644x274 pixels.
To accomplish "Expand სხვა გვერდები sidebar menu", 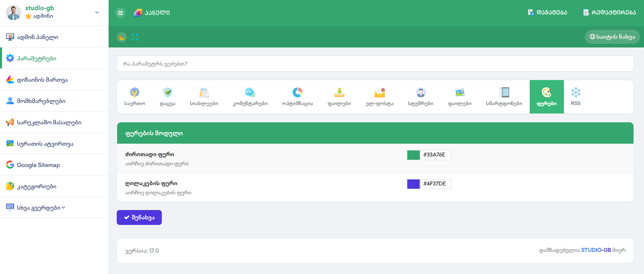I will 40,208.
